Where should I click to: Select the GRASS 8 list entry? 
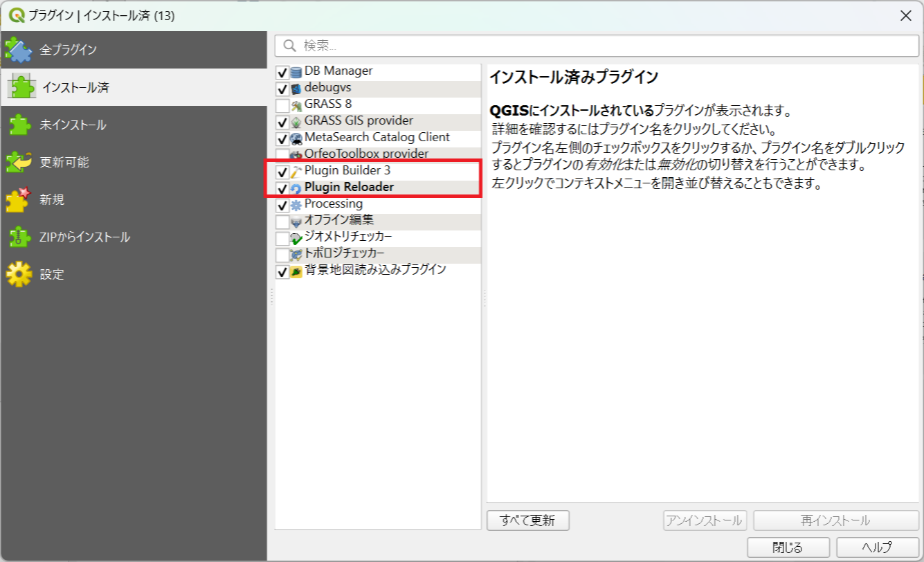point(328,105)
